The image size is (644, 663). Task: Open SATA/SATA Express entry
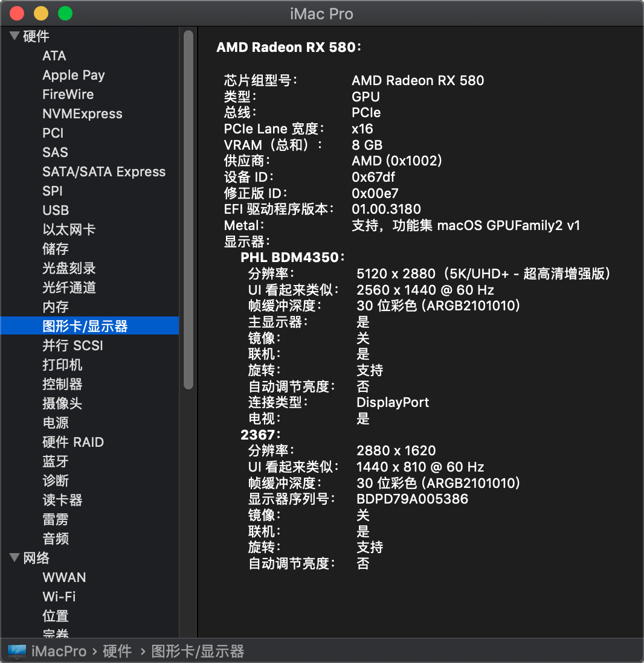point(104,171)
